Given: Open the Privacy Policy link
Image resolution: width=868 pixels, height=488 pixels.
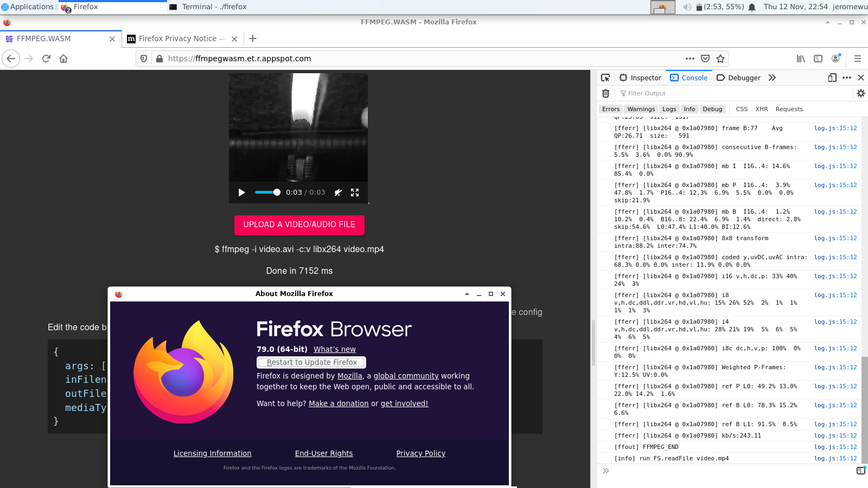Looking at the screenshot, I should 420,453.
